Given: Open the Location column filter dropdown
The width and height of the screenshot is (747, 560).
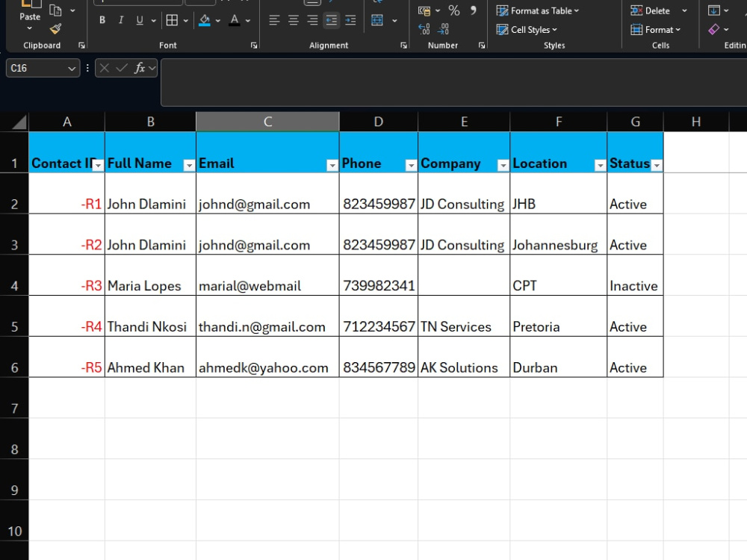Looking at the screenshot, I should tap(601, 165).
